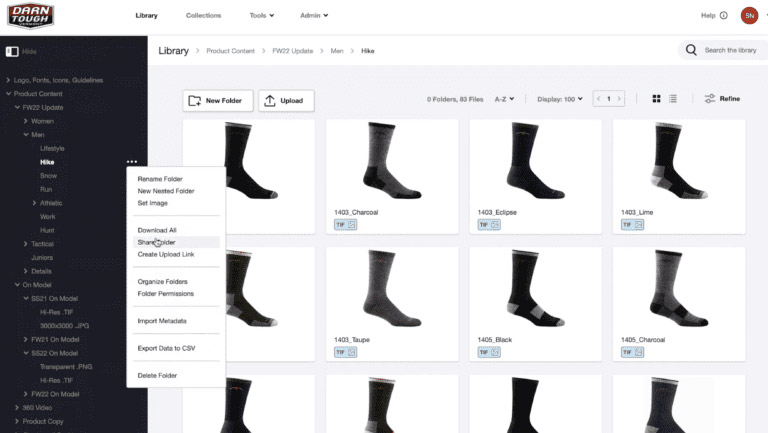
Task: Select Transparent .PNG folder in sidebar
Action: click(66, 367)
